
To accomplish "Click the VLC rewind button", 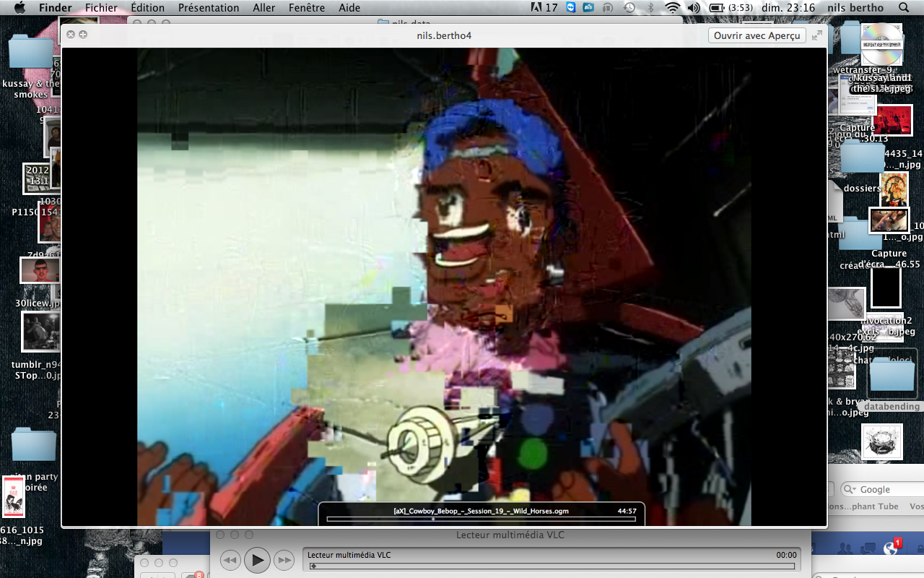I will (230, 560).
